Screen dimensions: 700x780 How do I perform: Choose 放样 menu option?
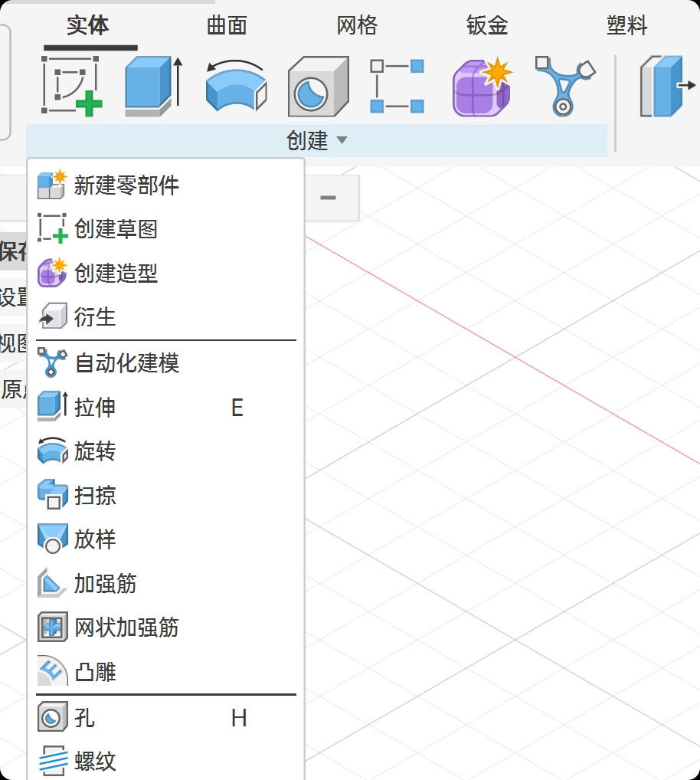pyautogui.click(x=95, y=539)
